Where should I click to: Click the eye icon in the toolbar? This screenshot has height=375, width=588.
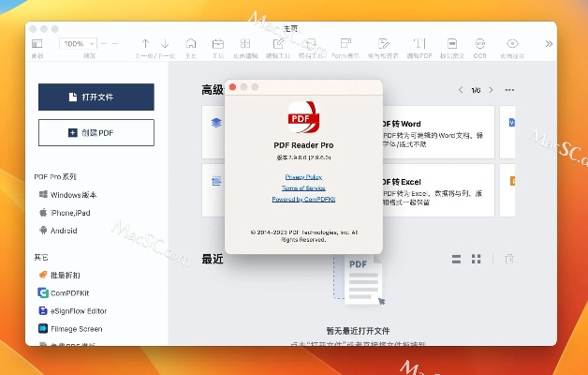click(512, 43)
